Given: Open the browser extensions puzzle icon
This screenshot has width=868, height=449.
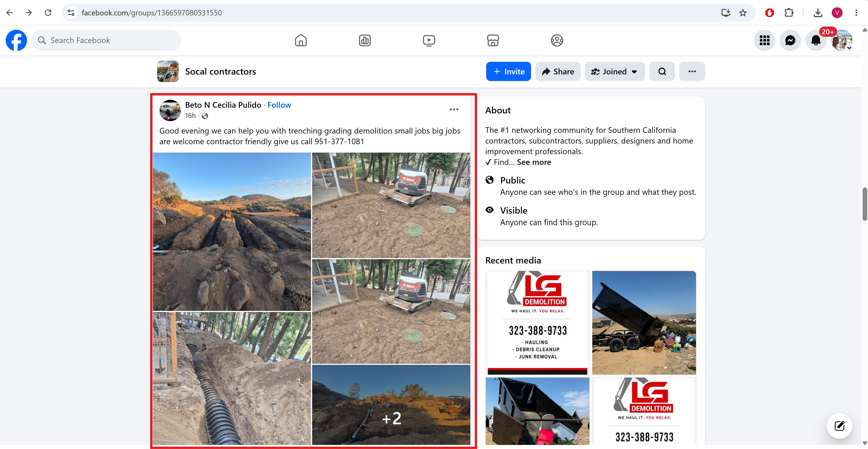Looking at the screenshot, I should (788, 13).
